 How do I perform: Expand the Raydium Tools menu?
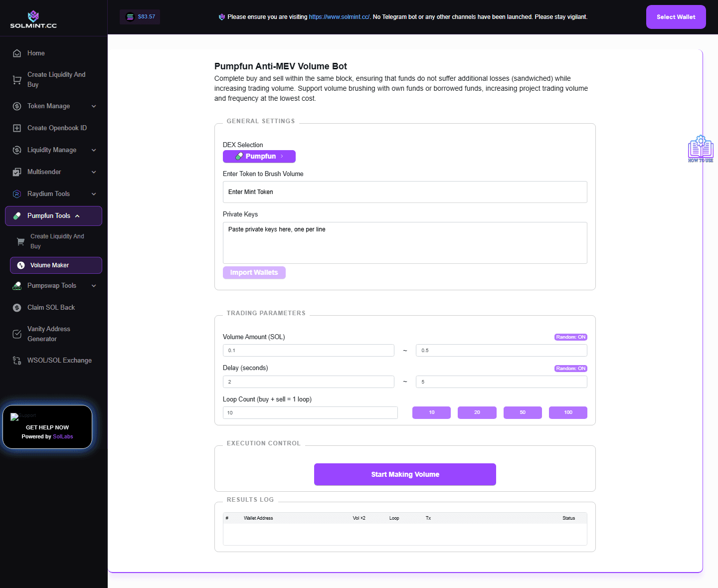coord(48,194)
